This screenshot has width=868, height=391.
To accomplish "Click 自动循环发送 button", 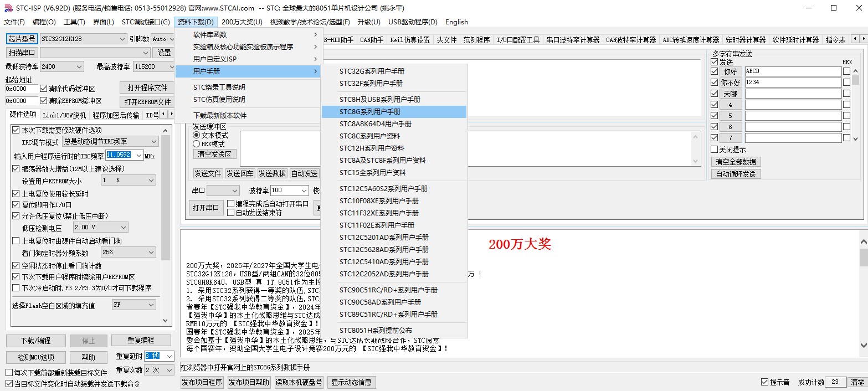I will click(736, 174).
